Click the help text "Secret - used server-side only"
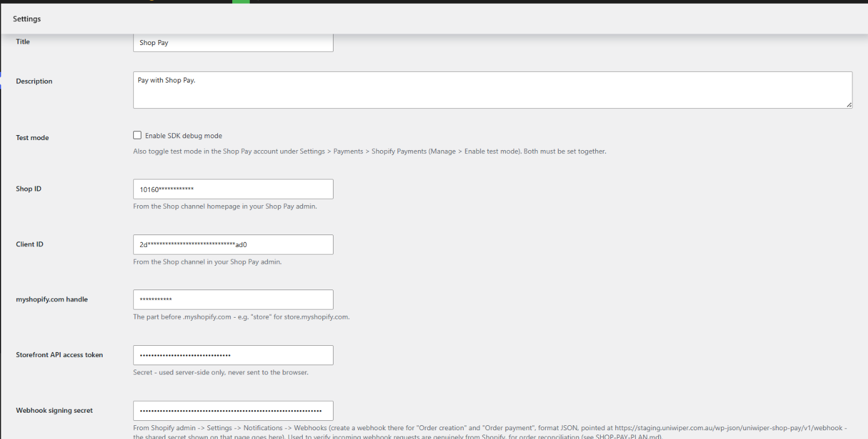868x439 pixels. point(220,373)
